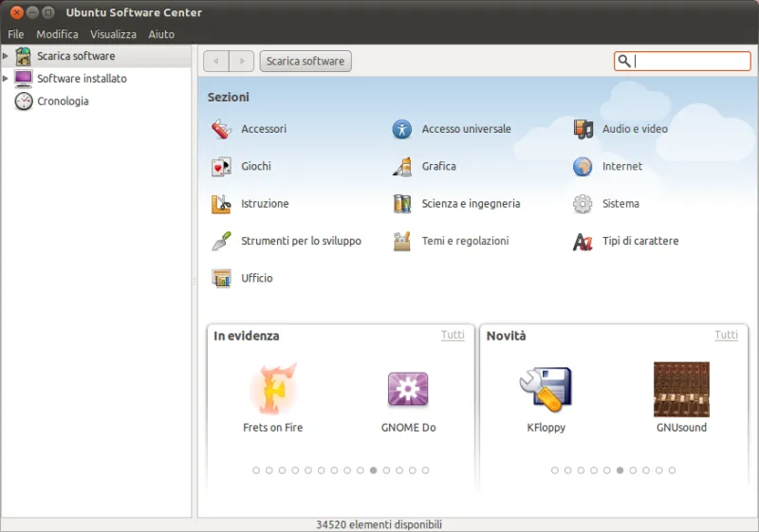Click the GNOME Do purple gear icon
Image resolution: width=759 pixels, height=532 pixels.
[408, 389]
